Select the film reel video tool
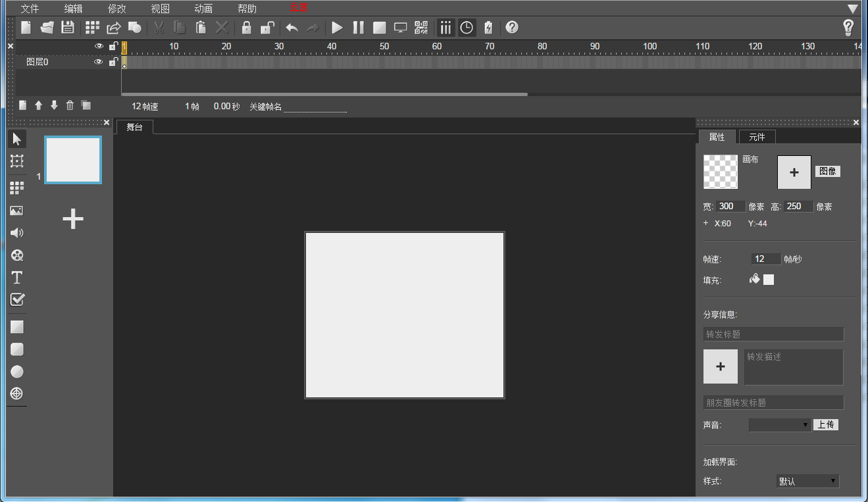This screenshot has width=868, height=502. point(17,255)
